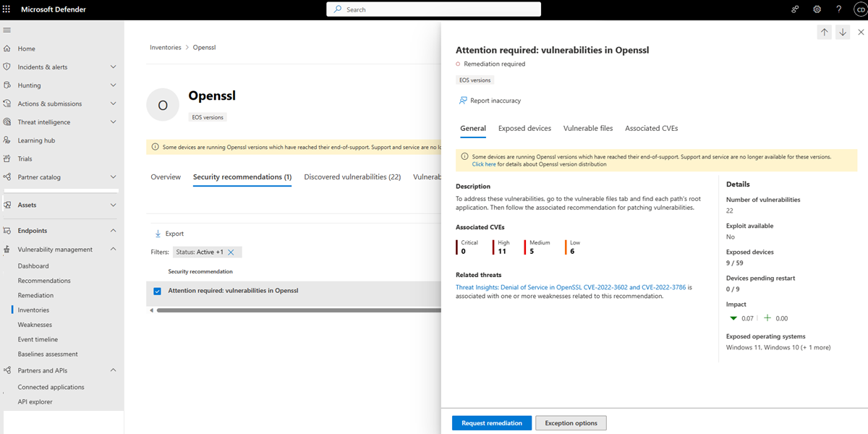868x434 pixels.
Task: Collapse Partners and APIs chevron
Action: tap(113, 370)
